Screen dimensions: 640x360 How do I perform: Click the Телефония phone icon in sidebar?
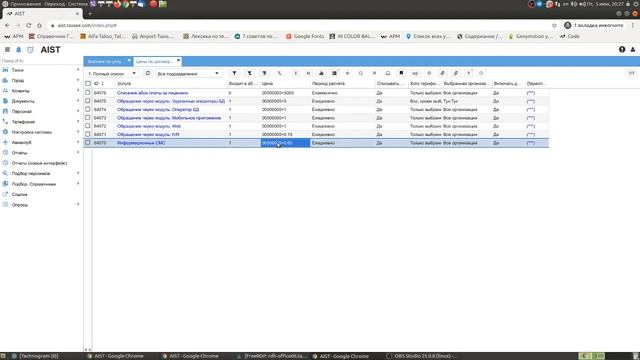5,122
